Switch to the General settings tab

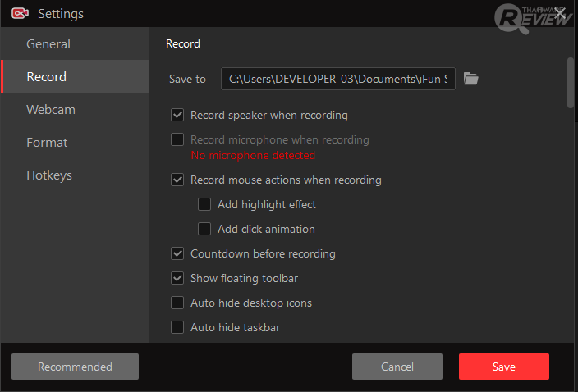point(75,43)
